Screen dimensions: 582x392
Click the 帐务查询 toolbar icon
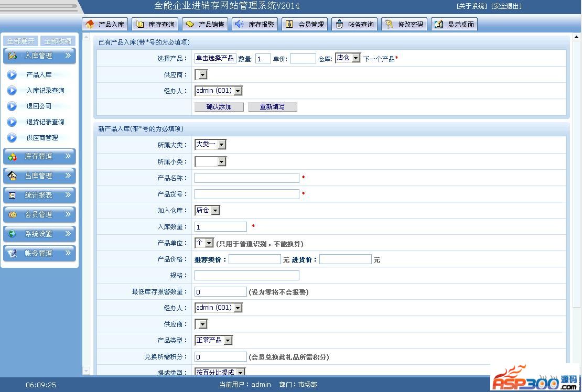click(339, 24)
